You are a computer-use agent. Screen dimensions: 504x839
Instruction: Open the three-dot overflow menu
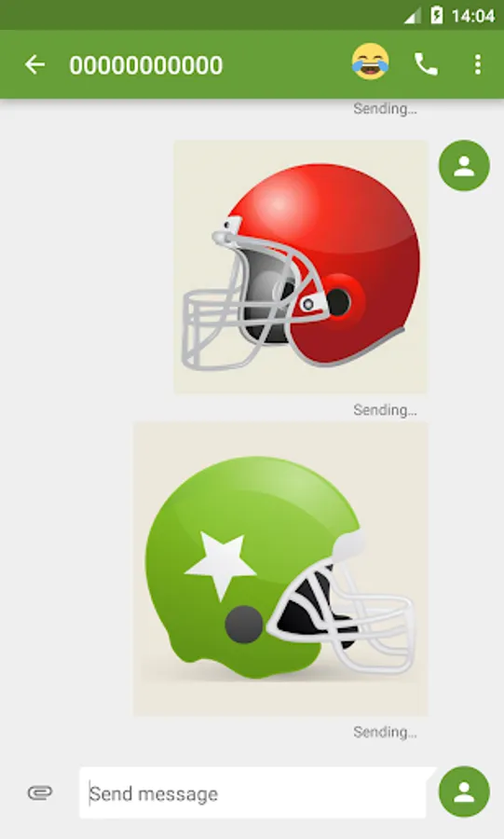tap(477, 64)
